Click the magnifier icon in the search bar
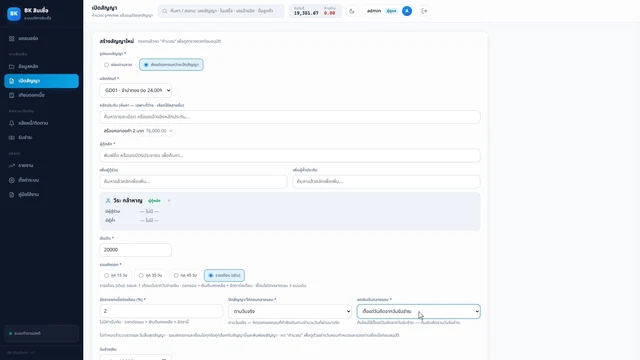The width and height of the screenshot is (640, 360). click(x=164, y=11)
